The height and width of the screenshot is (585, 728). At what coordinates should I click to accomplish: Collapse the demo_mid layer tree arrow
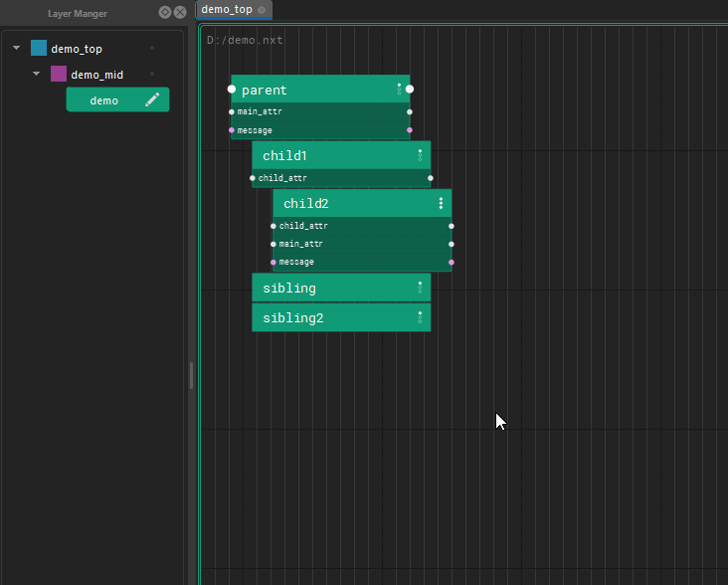[x=36, y=74]
